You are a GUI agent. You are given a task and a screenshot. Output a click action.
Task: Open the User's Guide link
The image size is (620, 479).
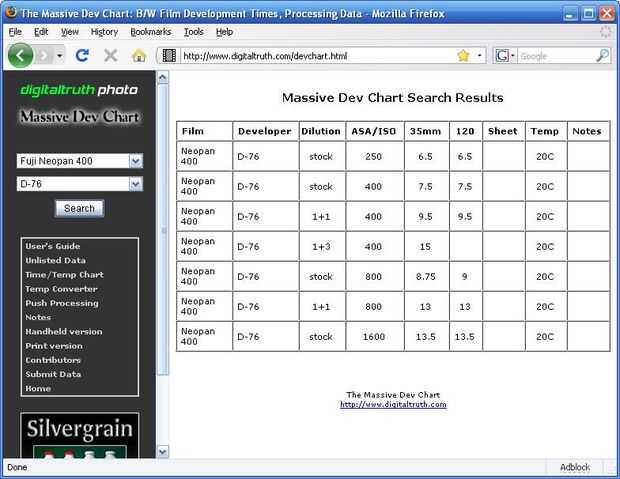tap(53, 246)
